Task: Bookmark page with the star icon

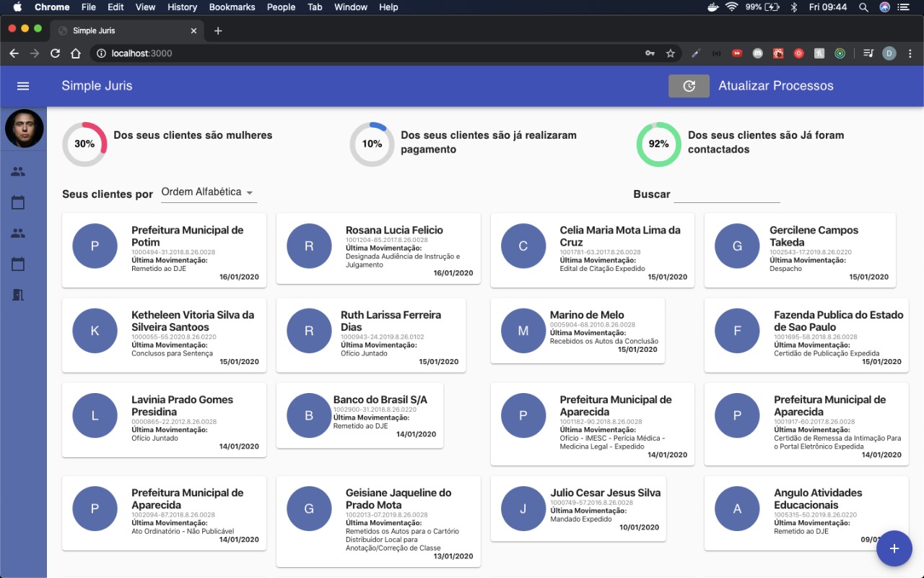Action: click(671, 53)
